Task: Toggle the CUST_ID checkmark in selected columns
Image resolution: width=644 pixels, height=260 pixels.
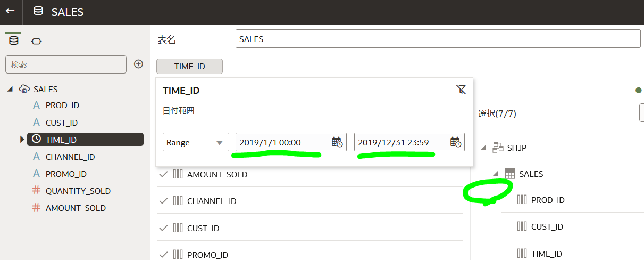Action: pos(164,228)
